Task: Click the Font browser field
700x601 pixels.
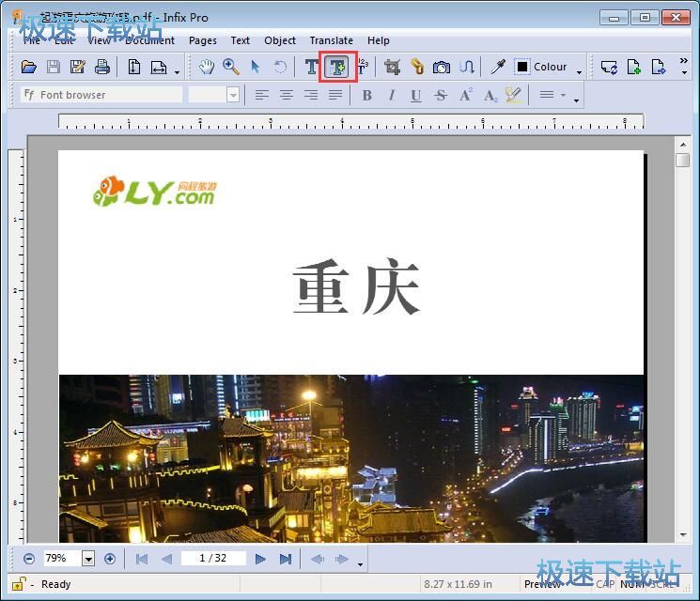Action: pyautogui.click(x=101, y=95)
